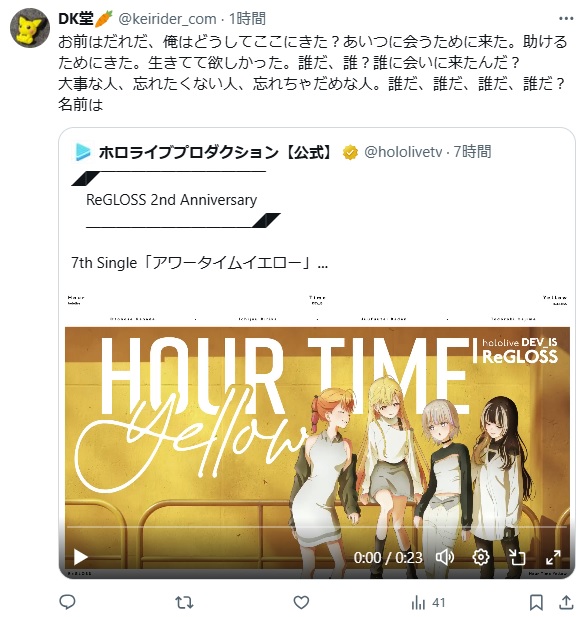Click the repost arrows icon
This screenshot has width=585, height=617.
(x=184, y=602)
